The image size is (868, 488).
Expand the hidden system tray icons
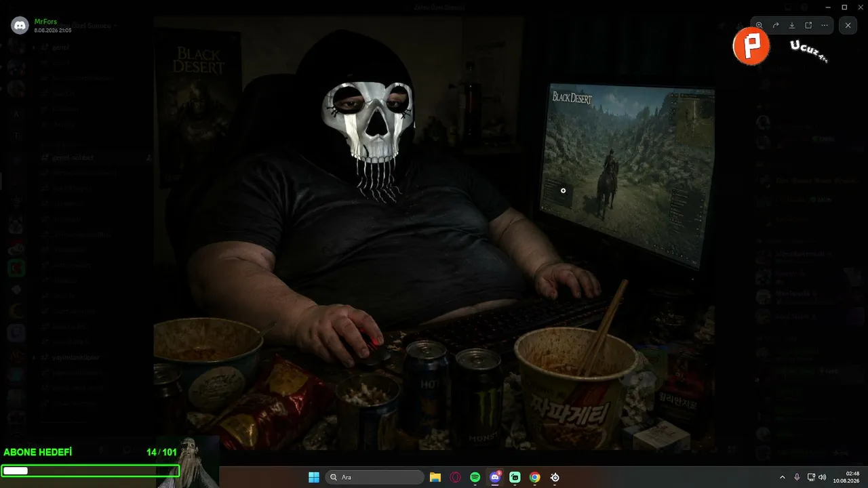point(783,477)
